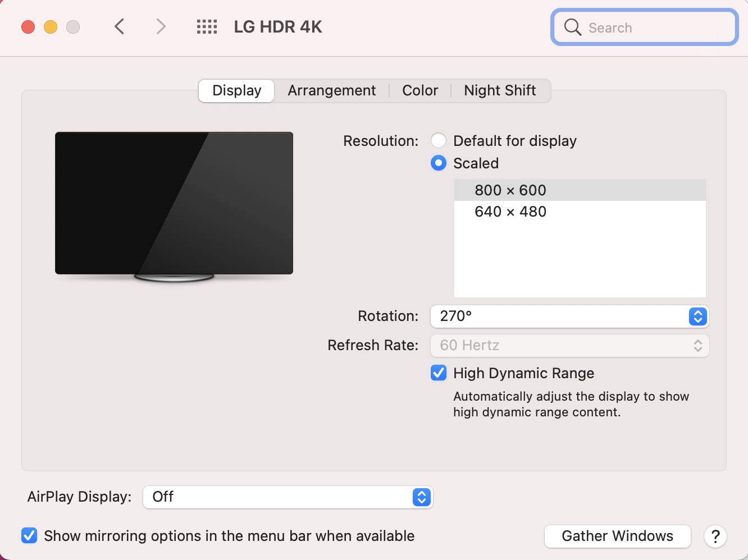Close the LG HDR 4K window
This screenshot has width=748, height=560.
click(28, 27)
